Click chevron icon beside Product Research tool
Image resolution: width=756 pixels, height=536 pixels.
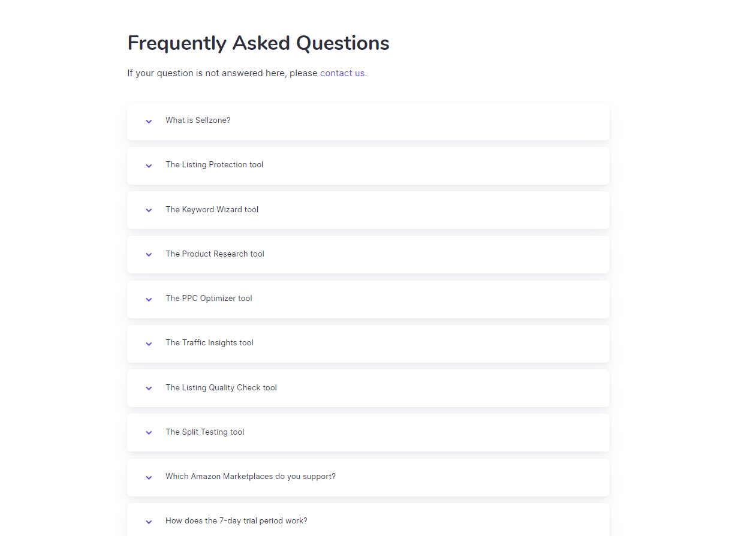149,255
